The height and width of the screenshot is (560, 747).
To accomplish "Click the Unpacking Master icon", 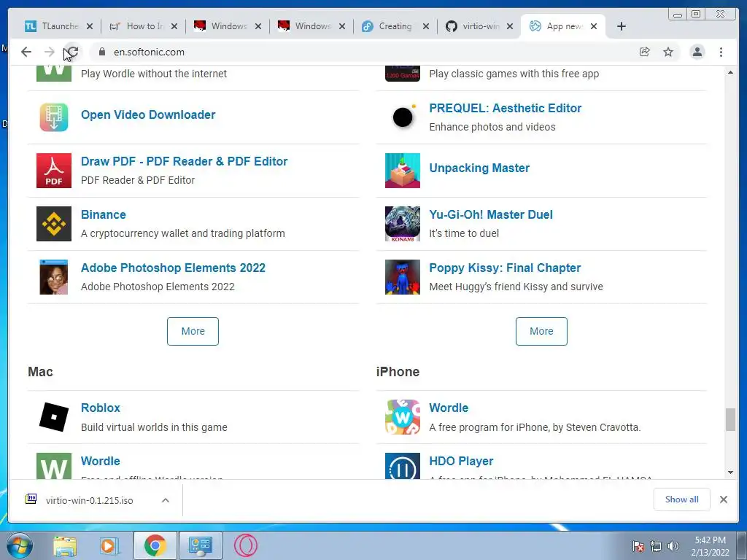I will tap(403, 171).
